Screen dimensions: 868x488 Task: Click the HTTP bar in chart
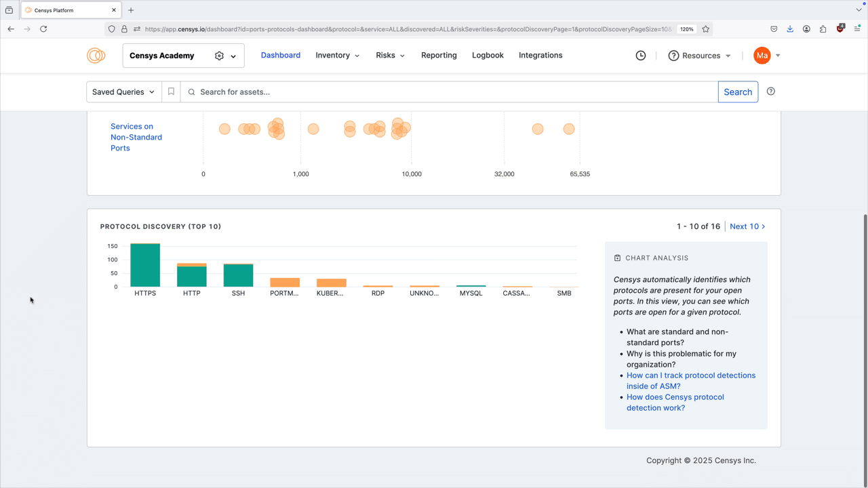[x=192, y=275]
